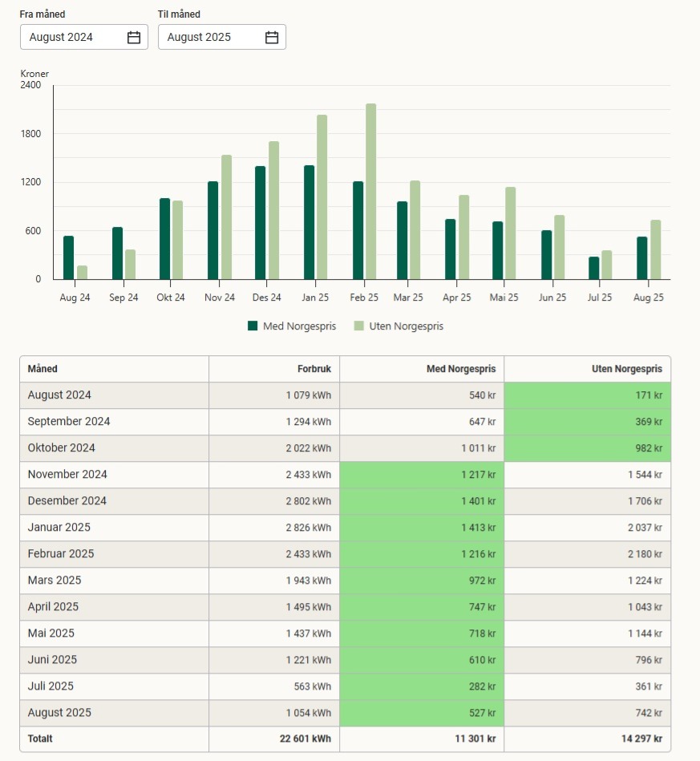The height and width of the screenshot is (761, 700).
Task: Click Med Norgespris table column header
Action: (460, 369)
